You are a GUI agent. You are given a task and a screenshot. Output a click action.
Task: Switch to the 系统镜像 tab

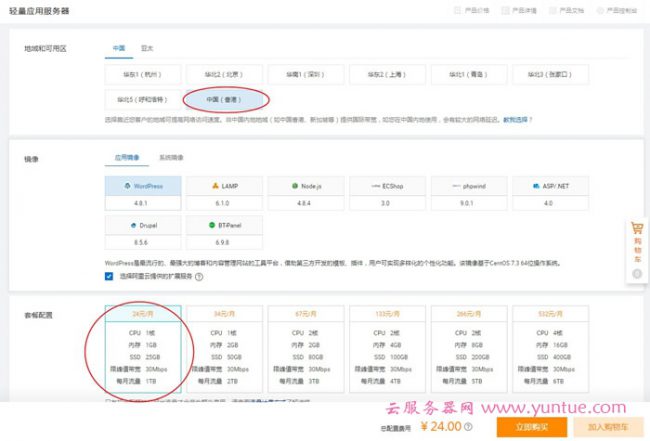171,158
